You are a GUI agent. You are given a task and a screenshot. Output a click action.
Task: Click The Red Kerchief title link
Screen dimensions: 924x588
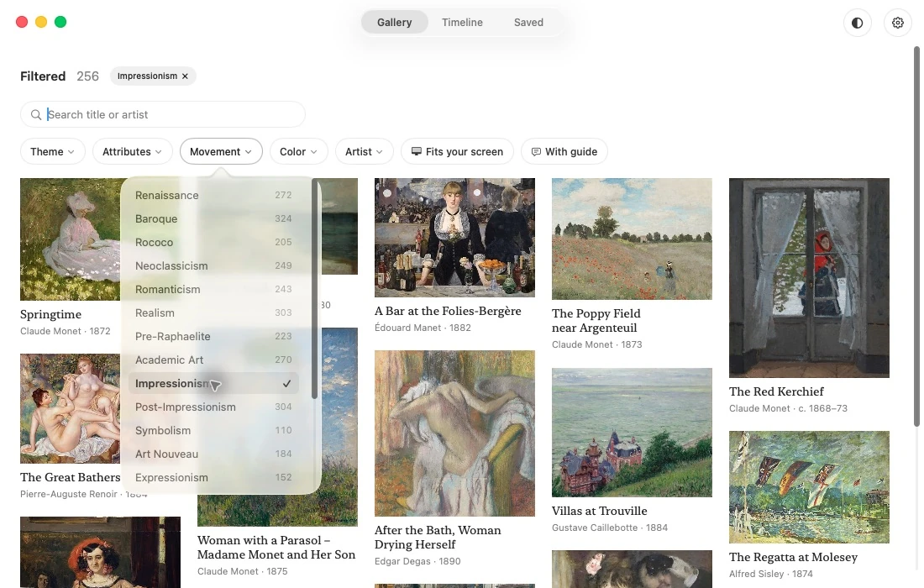click(776, 391)
